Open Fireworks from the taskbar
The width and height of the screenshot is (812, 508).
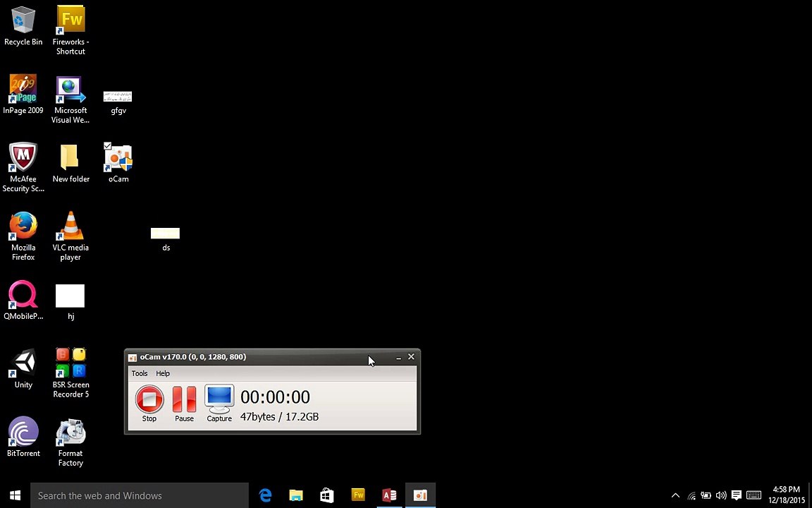(x=358, y=495)
